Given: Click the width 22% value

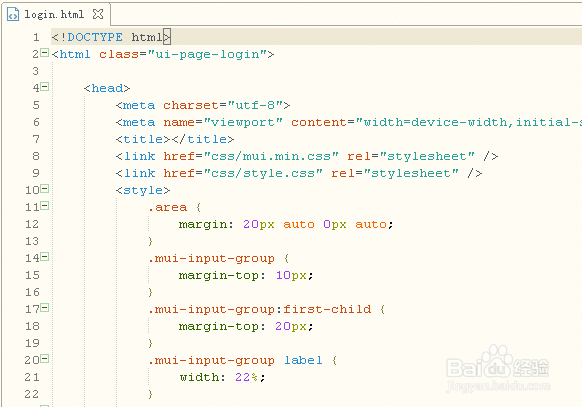Looking at the screenshot, I should pos(246,377).
